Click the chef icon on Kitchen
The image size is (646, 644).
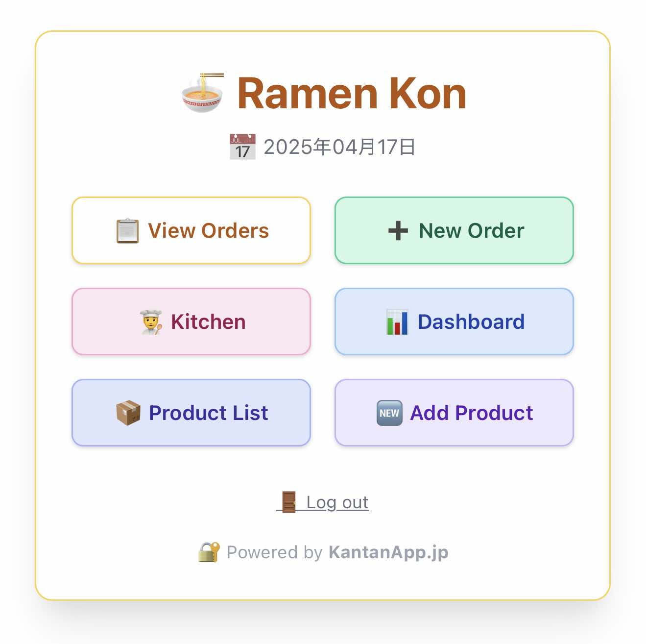(x=151, y=322)
